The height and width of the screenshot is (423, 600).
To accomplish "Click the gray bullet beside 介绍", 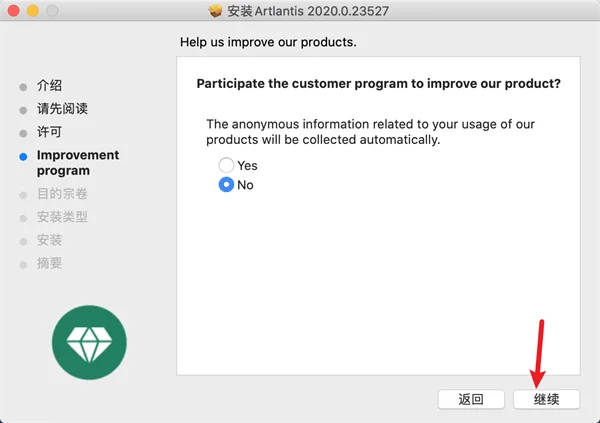I will click(x=23, y=87).
